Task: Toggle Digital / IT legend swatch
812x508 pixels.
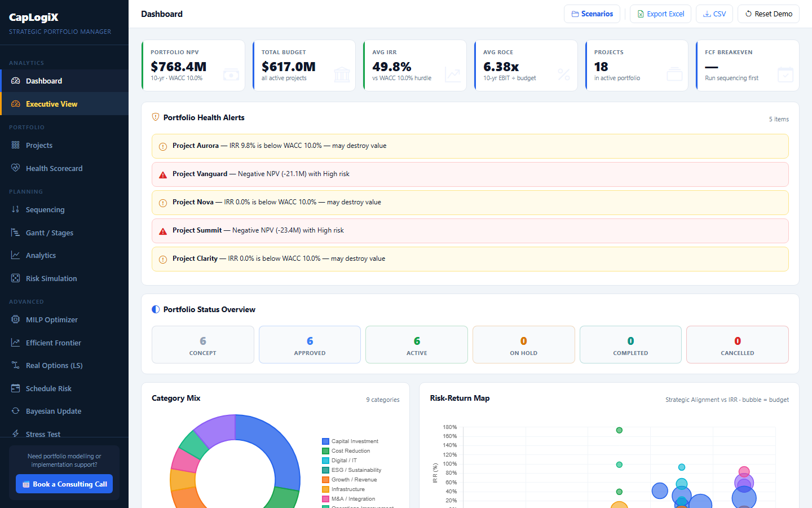Action: point(325,461)
